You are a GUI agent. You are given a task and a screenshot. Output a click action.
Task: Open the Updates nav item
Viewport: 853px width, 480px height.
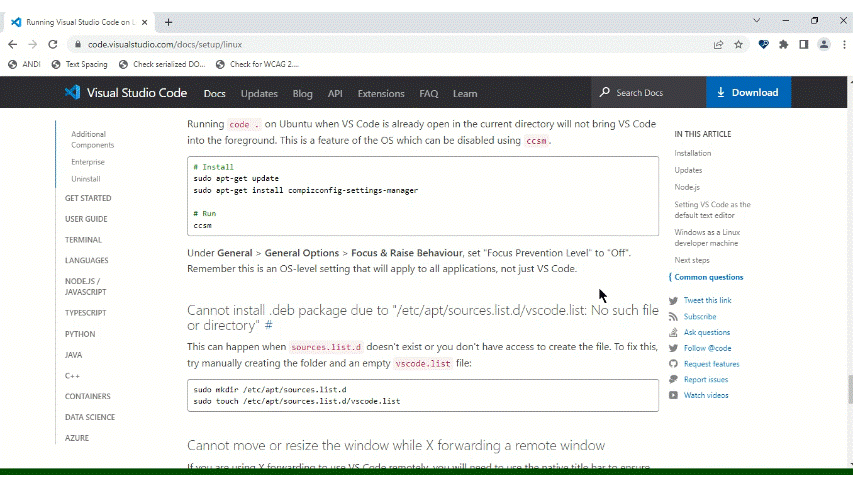pyautogui.click(x=259, y=94)
